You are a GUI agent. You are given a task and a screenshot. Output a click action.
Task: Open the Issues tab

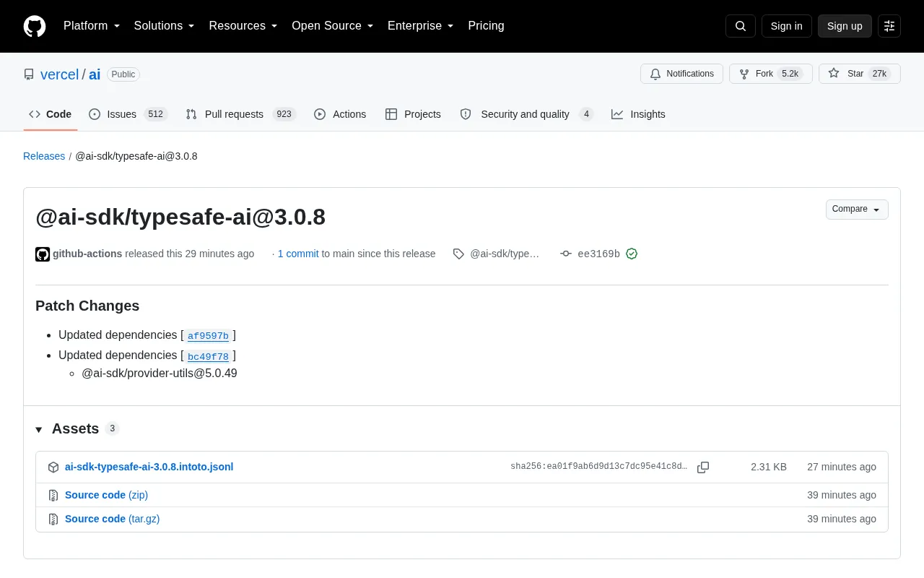pyautogui.click(x=128, y=114)
